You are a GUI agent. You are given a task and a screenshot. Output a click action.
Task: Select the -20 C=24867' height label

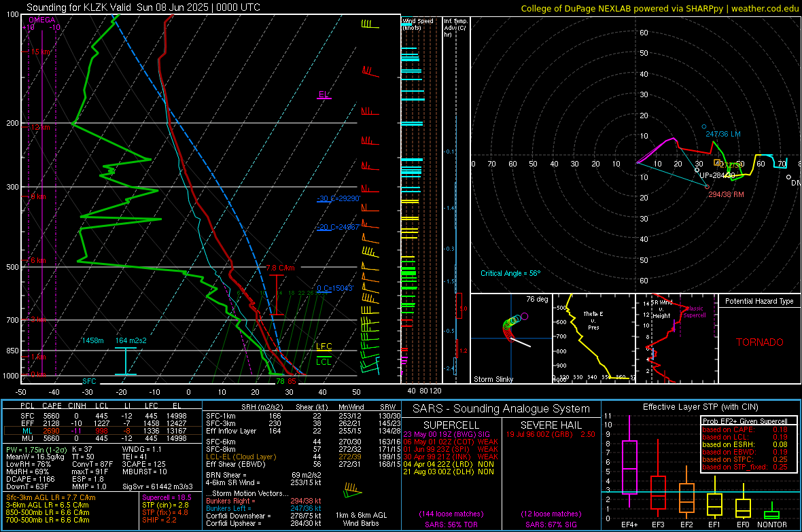pos(338,227)
